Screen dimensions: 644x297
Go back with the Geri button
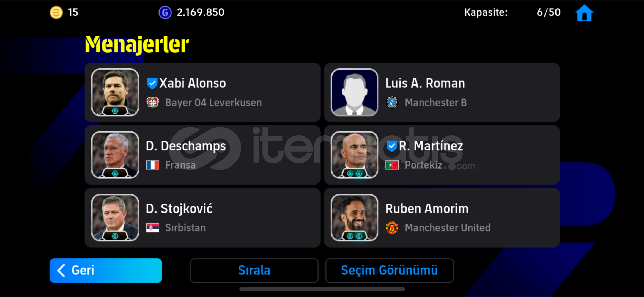106,270
